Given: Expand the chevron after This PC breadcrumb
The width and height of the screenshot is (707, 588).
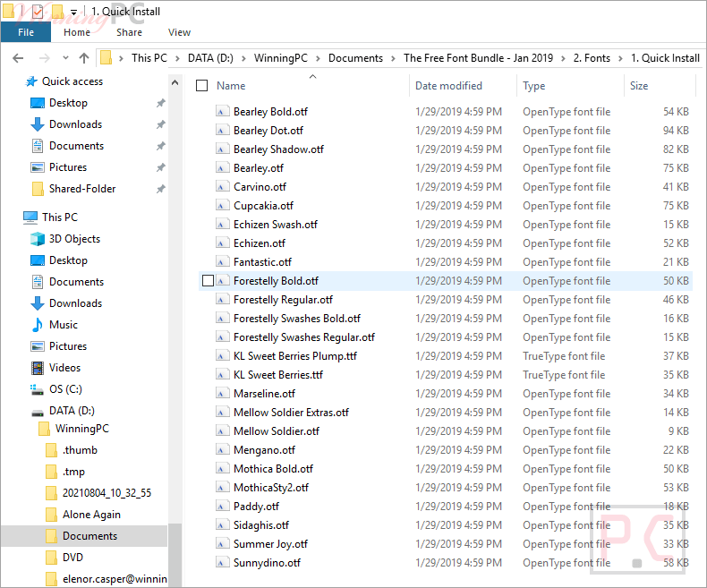Looking at the screenshot, I should tap(178, 58).
